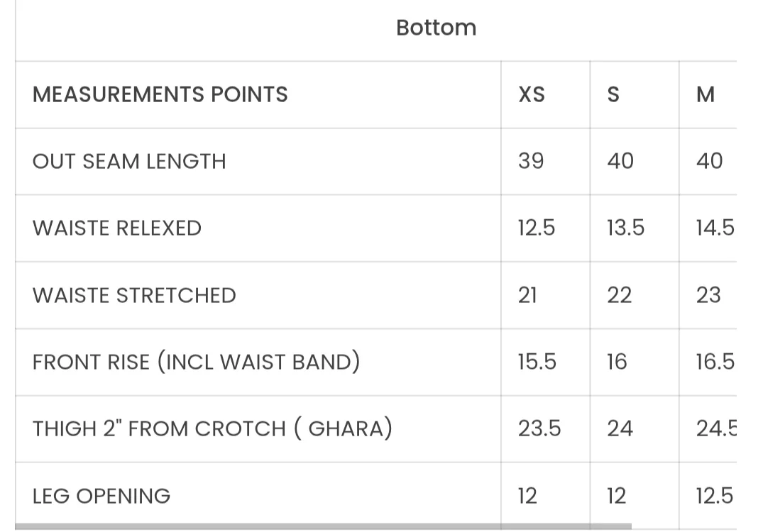Viewport: 763px width, 532px height.
Task: Click THIGH 2" FROM CROTCH (GHARA) label
Action: (212, 428)
